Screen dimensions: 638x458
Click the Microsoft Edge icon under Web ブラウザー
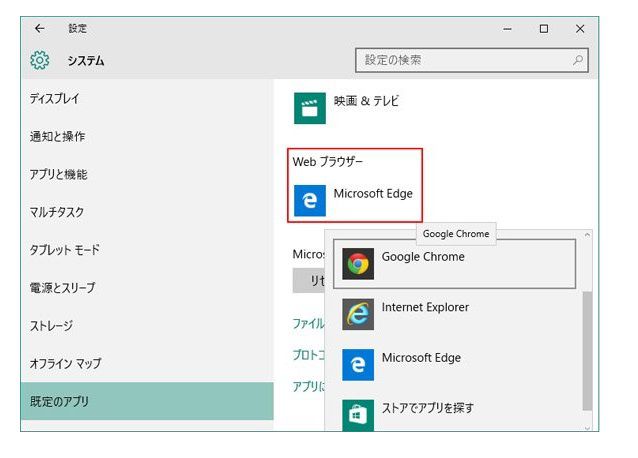coord(310,201)
